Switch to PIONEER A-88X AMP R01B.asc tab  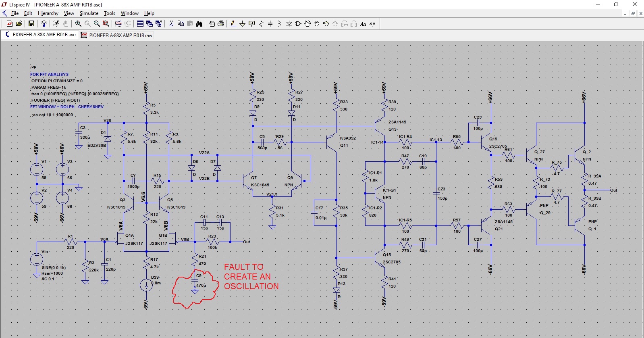point(40,35)
